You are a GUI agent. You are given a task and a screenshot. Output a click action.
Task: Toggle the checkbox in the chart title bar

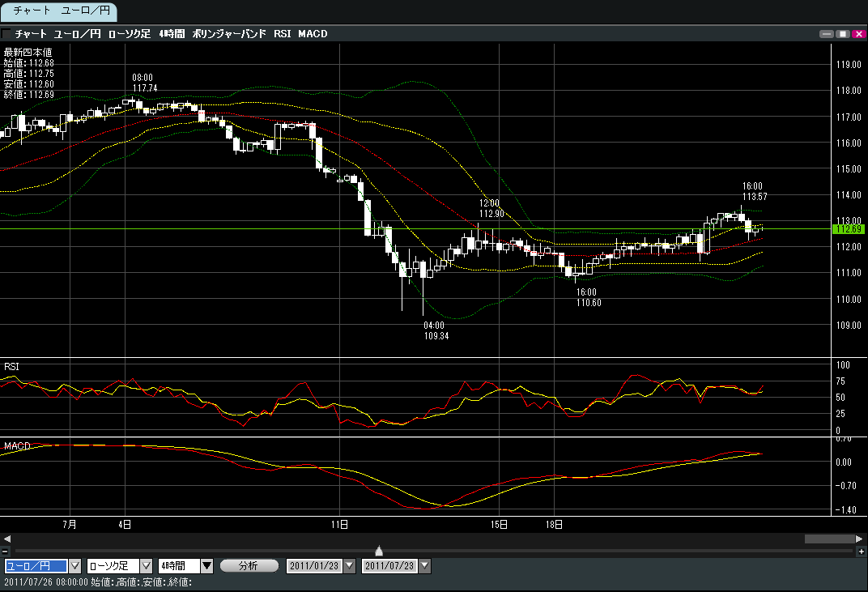click(x=6, y=34)
